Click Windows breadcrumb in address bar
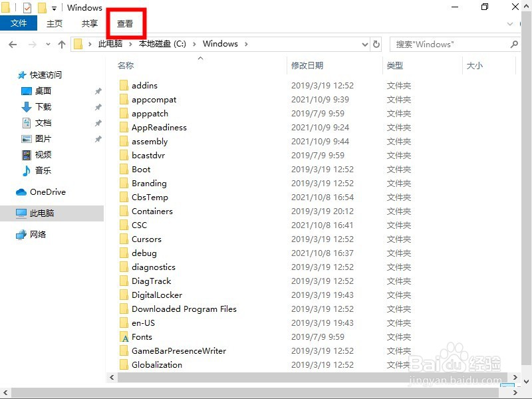Image resolution: width=532 pixels, height=399 pixels. tap(220, 44)
